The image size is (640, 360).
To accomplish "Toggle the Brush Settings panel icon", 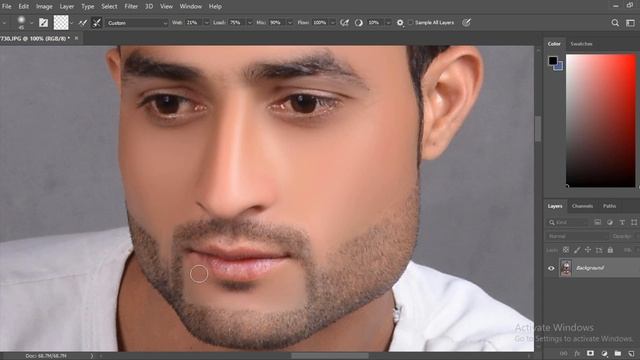I will 44,22.
